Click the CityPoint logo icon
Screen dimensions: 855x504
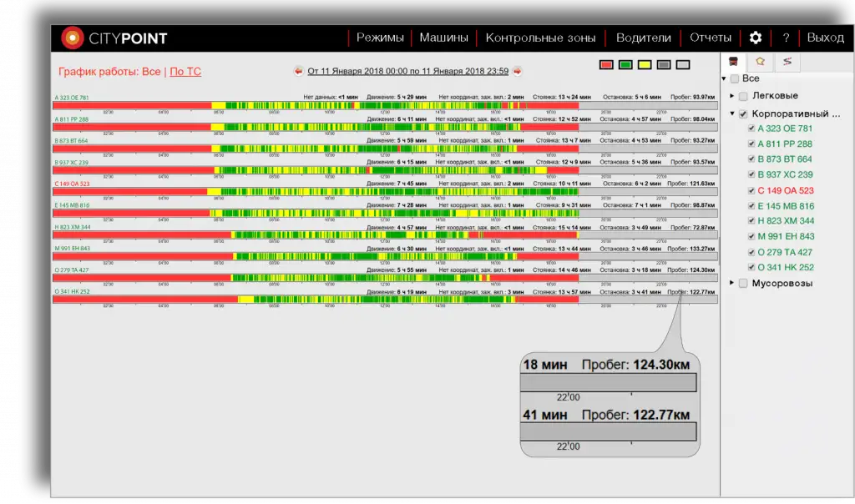pyautogui.click(x=73, y=38)
